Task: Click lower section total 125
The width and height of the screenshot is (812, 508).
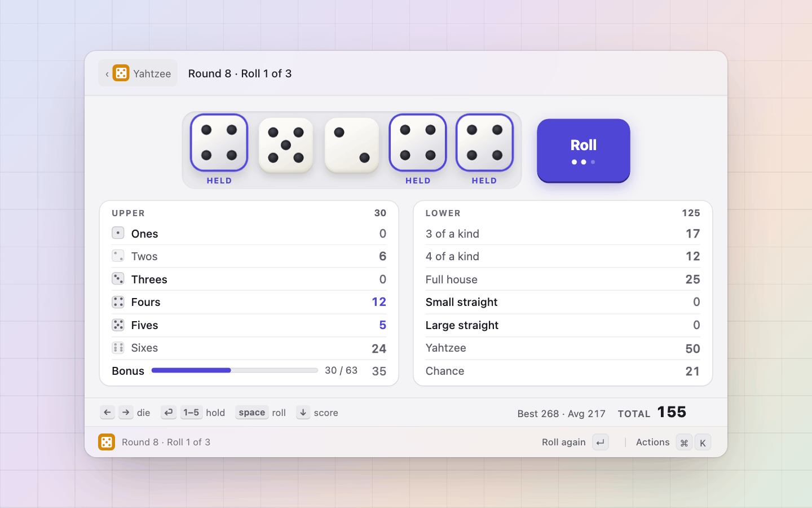Action: pyautogui.click(x=691, y=213)
